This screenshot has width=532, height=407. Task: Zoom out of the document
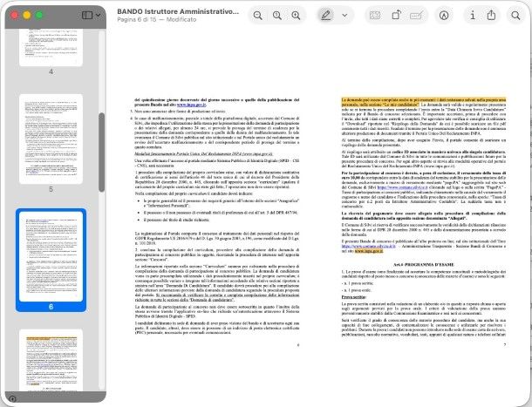258,15
